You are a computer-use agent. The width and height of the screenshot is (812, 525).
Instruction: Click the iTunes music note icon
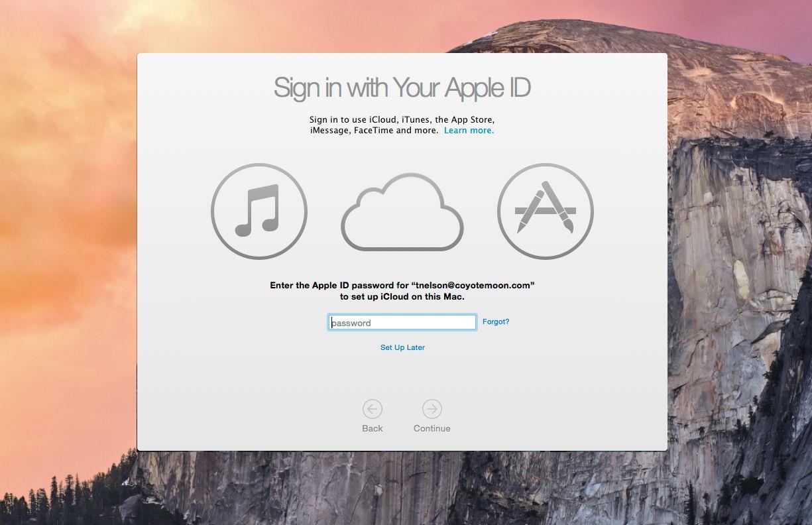pyautogui.click(x=259, y=211)
